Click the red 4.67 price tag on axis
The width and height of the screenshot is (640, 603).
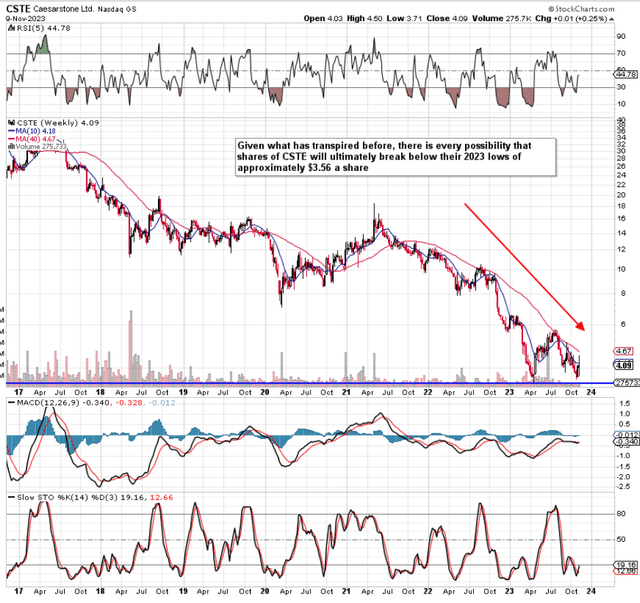[x=624, y=351]
